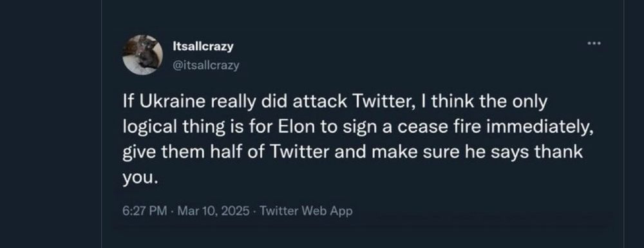Open the Itsallcrazy display name profile

tap(204, 46)
